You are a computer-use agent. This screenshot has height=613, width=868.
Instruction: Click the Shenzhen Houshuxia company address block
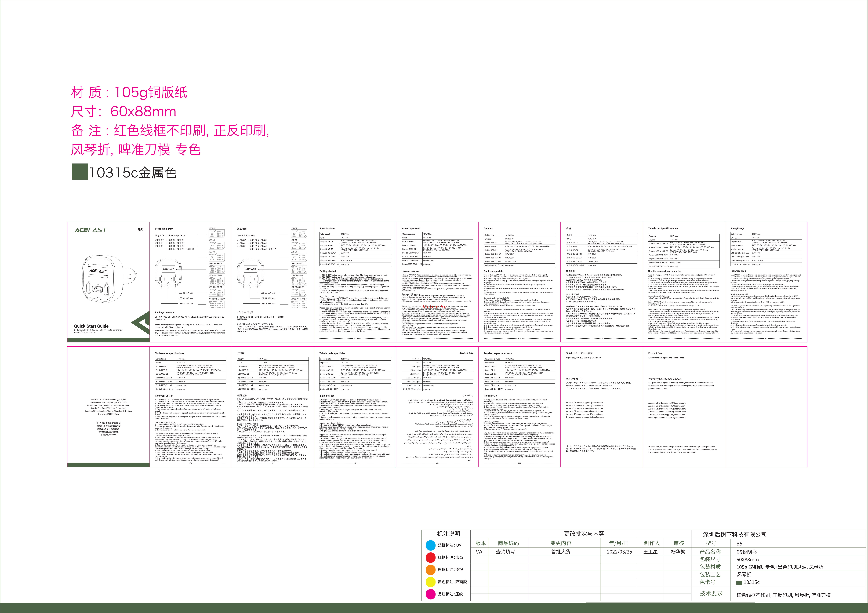[x=109, y=407]
